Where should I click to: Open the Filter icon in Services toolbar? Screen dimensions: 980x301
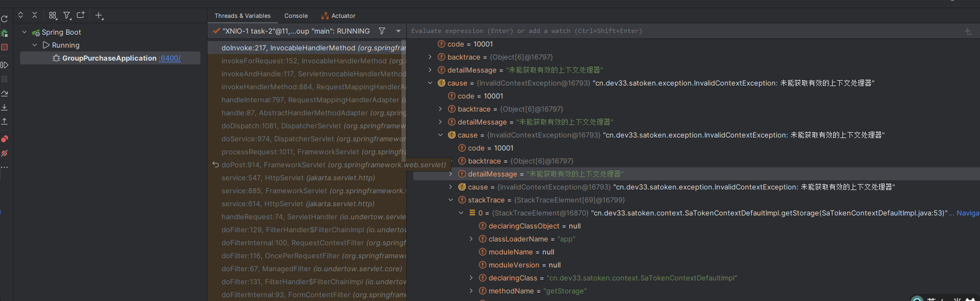[67, 16]
